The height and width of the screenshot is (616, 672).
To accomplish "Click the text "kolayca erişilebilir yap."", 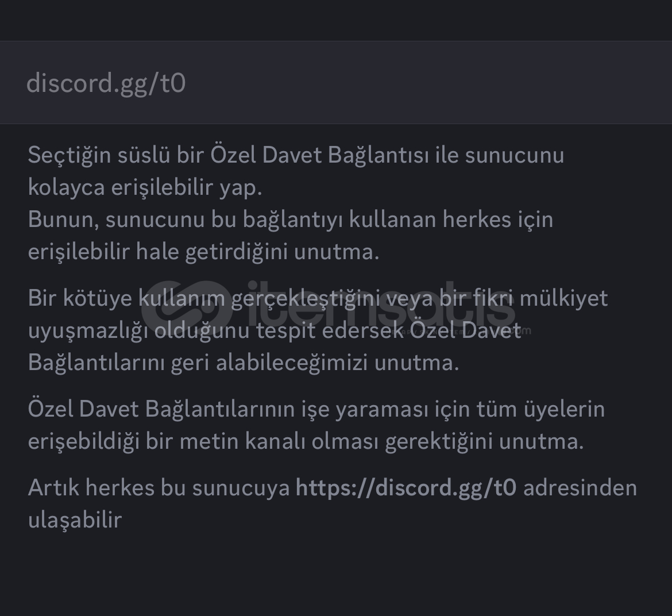I will pos(145,187).
